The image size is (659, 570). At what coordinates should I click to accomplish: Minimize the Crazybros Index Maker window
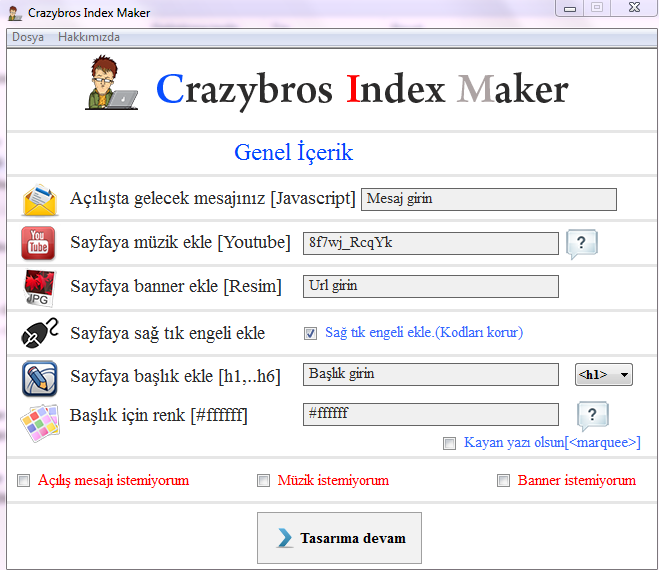coord(570,8)
